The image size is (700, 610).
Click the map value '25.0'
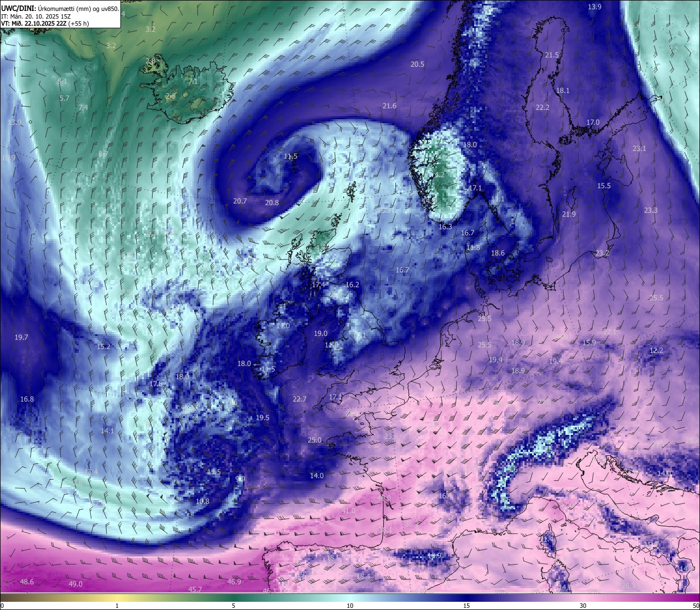click(314, 440)
